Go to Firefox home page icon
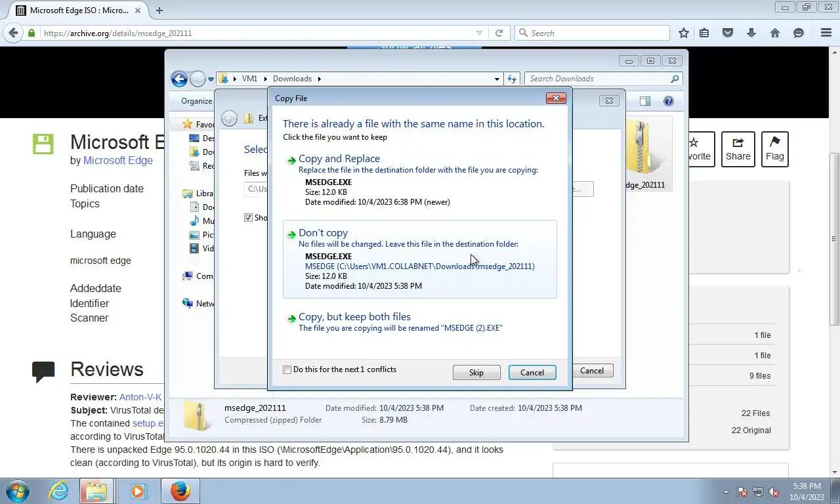Image resolution: width=840 pixels, height=504 pixels. tap(775, 33)
